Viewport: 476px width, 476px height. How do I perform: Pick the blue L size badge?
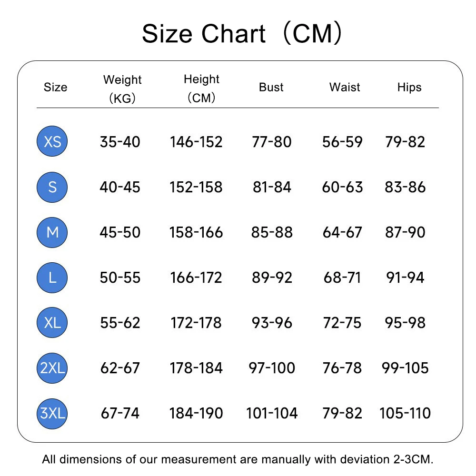coord(52,277)
